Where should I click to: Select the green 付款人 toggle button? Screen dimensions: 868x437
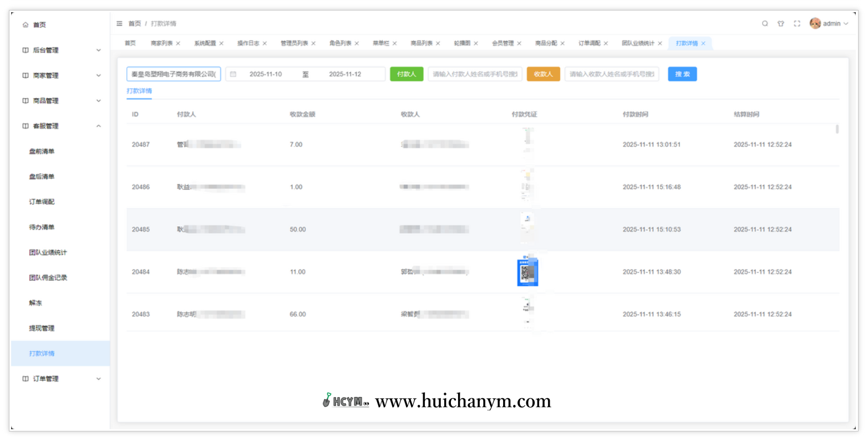[407, 74]
